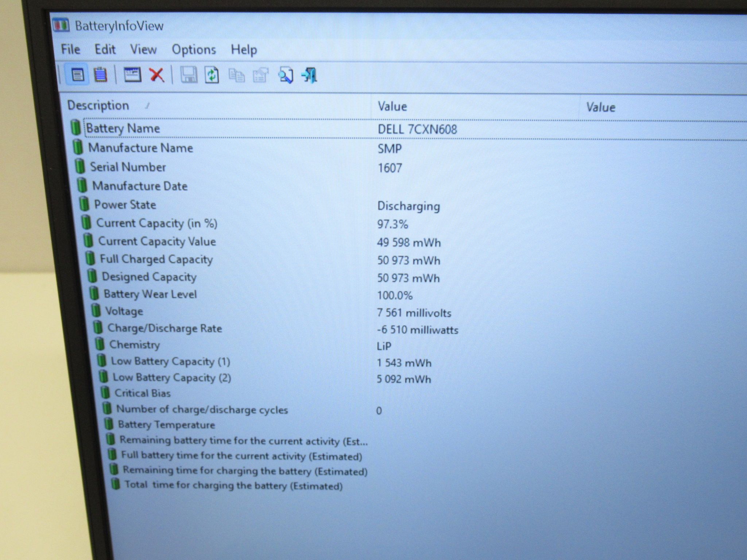Click the Save floppy disk icon

189,75
